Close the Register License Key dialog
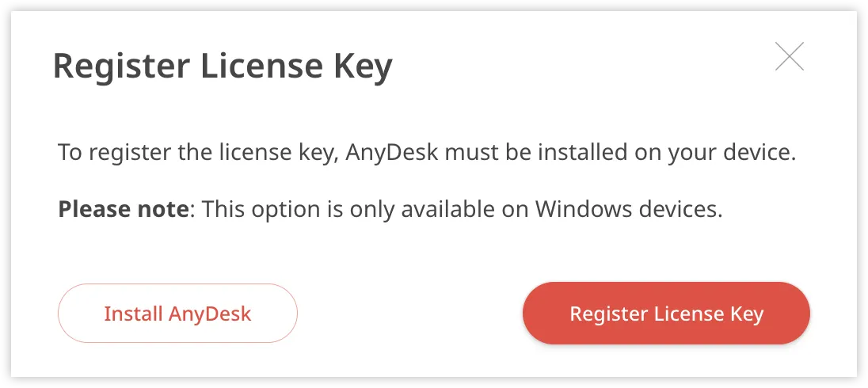 [x=789, y=57]
